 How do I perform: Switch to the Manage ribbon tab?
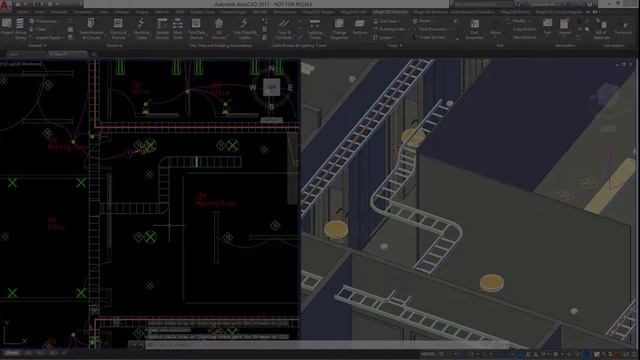(122, 12)
